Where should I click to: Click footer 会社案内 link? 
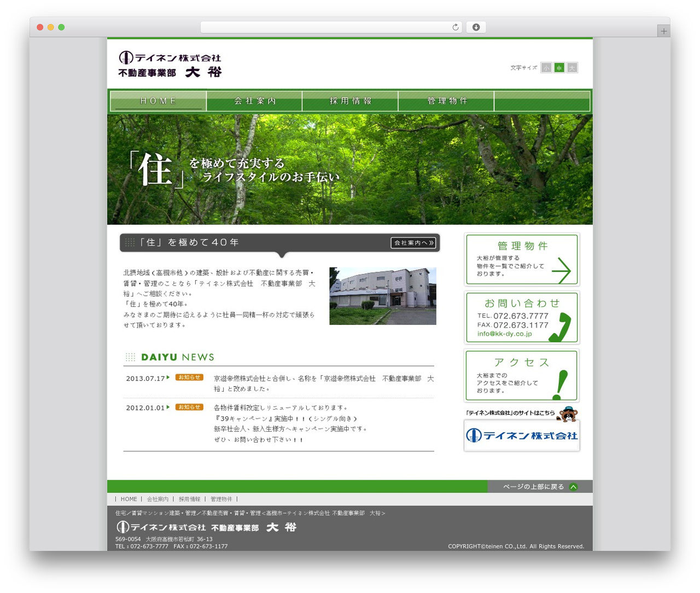(157, 499)
